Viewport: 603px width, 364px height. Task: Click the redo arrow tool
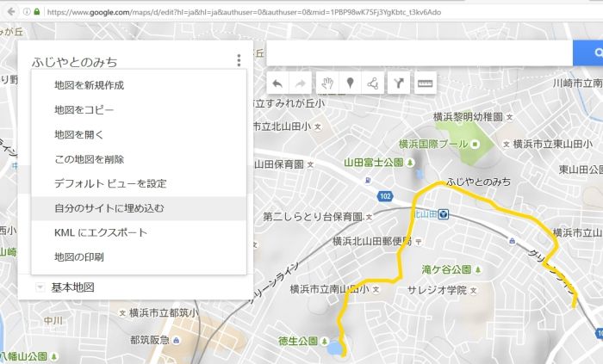301,83
